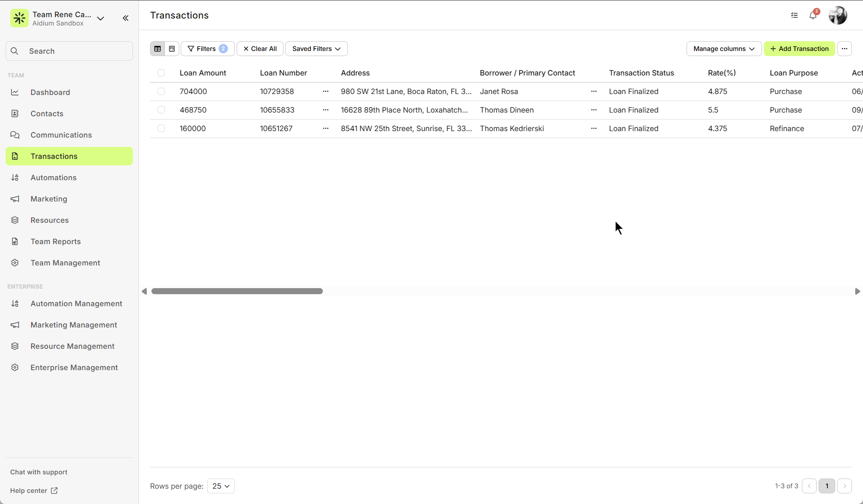
Task: Select the checkbox for loan 10729358
Action: (161, 91)
